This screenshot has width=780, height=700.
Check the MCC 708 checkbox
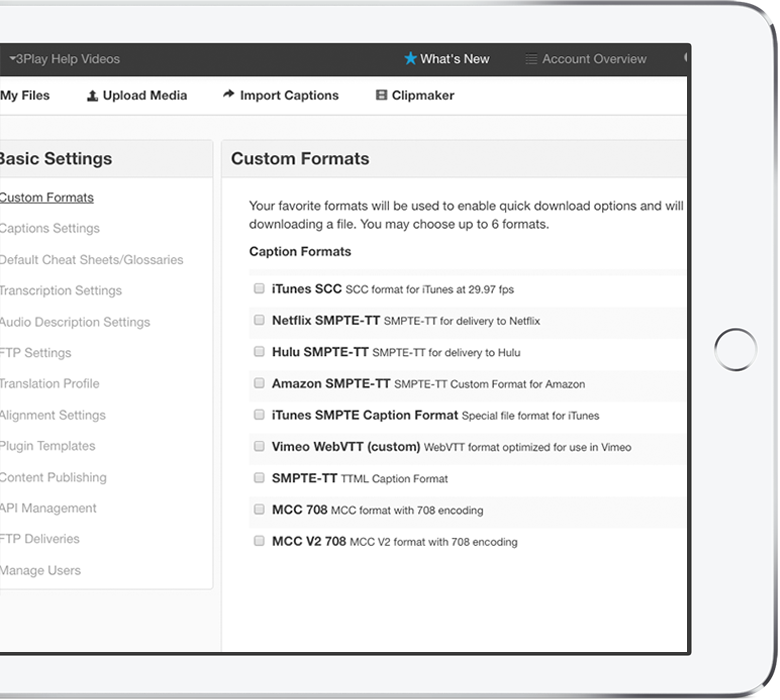click(259, 509)
